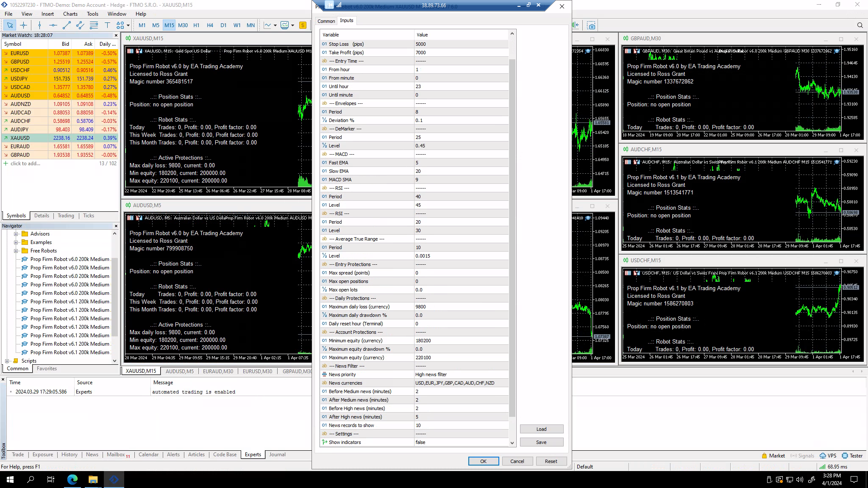Click the chart screenshot camera icon
This screenshot has width=868, height=488.
click(x=591, y=25)
